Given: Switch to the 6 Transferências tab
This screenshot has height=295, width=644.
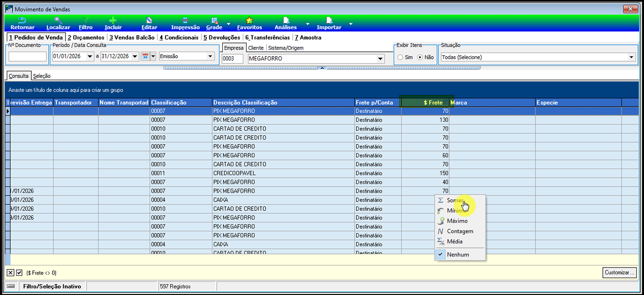Looking at the screenshot, I should coord(268,38).
